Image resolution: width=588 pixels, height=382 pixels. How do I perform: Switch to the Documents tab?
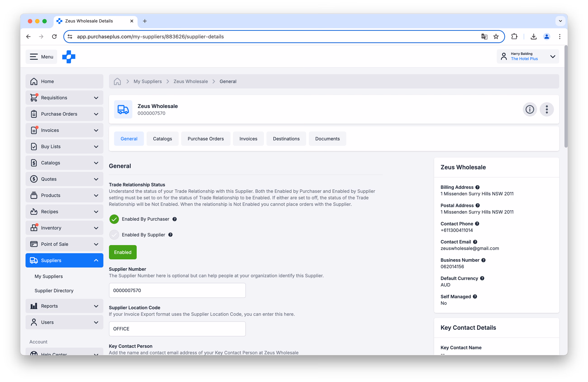click(x=327, y=139)
